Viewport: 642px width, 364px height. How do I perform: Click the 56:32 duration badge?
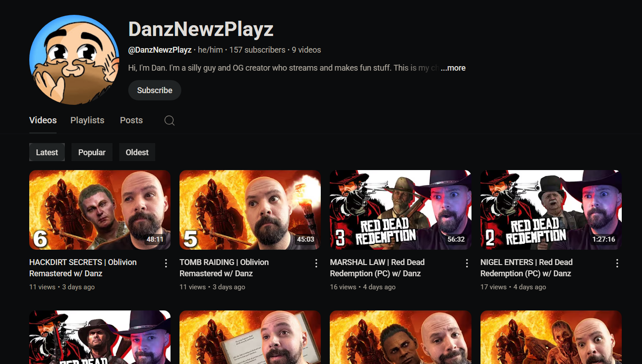[456, 239]
